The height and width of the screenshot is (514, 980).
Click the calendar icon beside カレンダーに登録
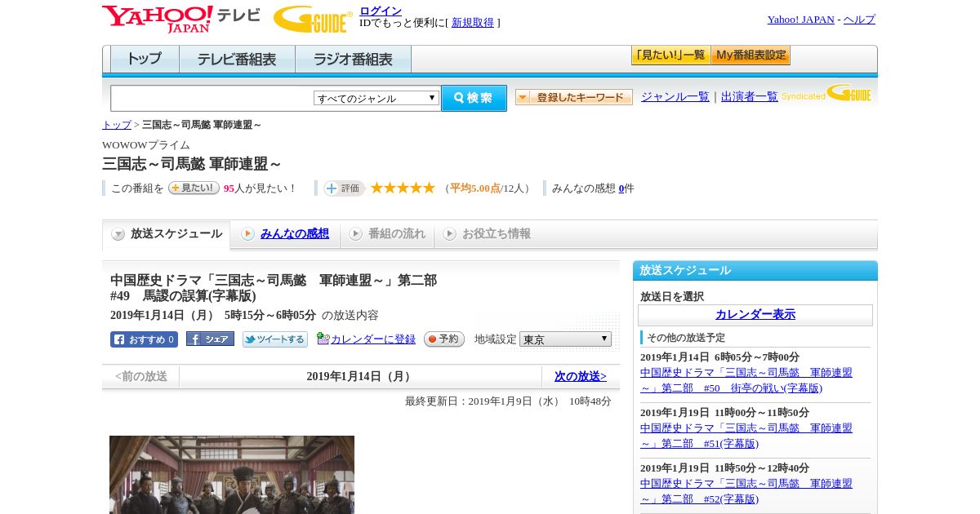click(x=323, y=339)
